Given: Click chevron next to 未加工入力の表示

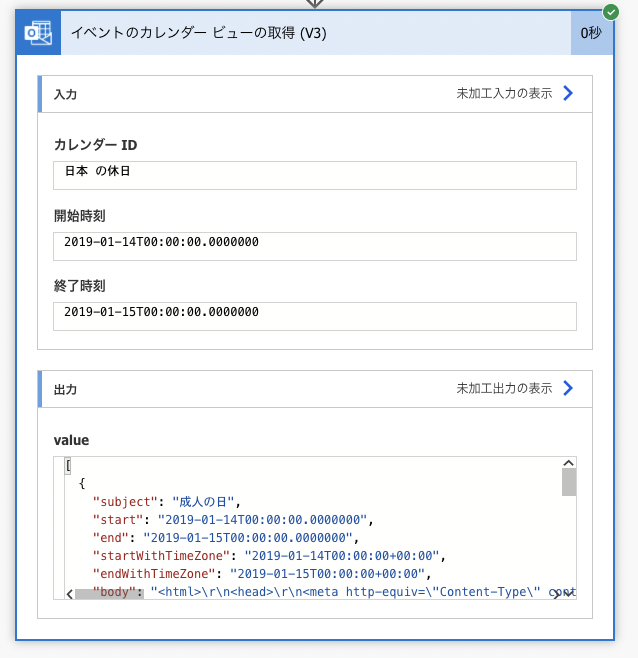Looking at the screenshot, I should point(568,93).
